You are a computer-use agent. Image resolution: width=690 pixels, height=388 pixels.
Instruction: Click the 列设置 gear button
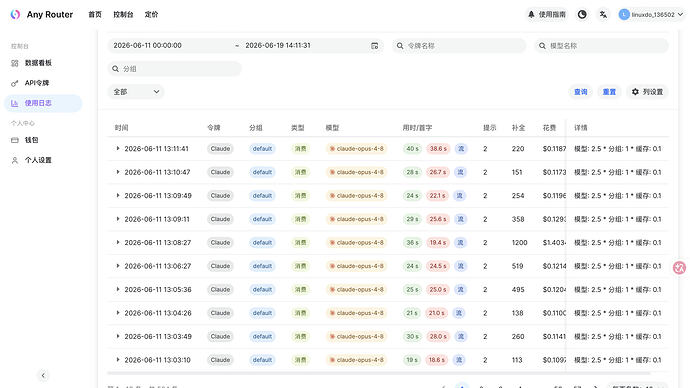click(647, 92)
